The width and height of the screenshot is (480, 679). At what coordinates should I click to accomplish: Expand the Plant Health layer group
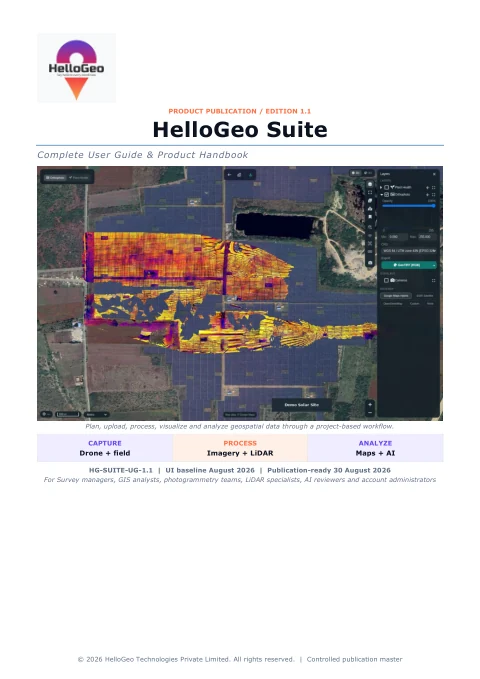click(x=381, y=188)
